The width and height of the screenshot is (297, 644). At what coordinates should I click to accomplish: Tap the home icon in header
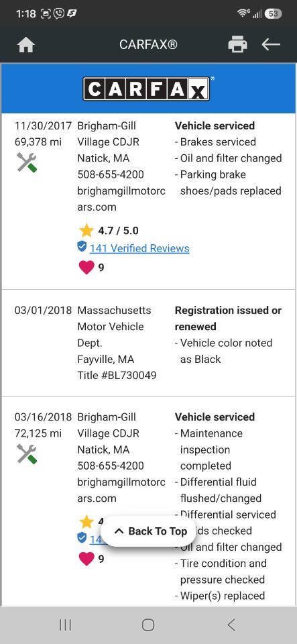point(26,44)
